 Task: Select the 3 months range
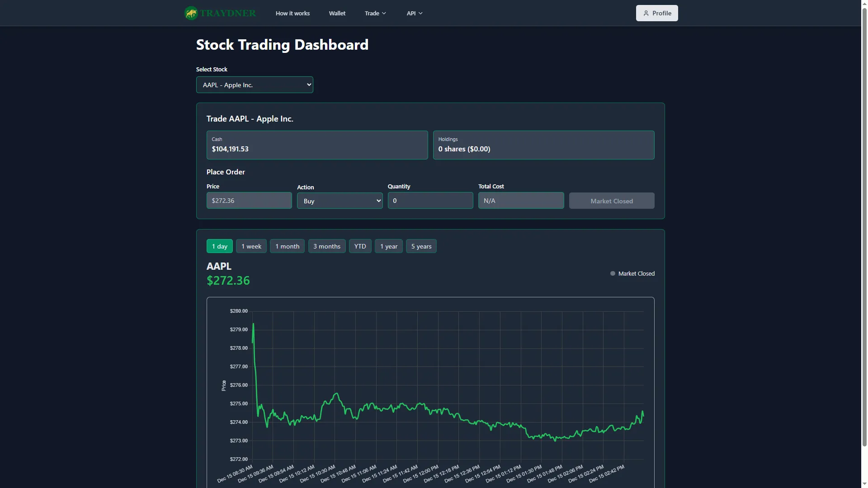click(327, 246)
